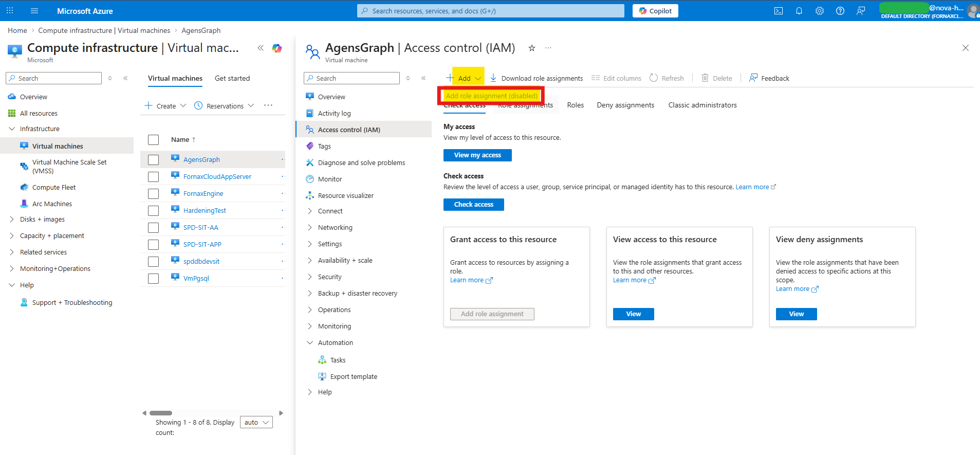Screen dimensions: 980x455
Task: Click the View my access button
Action: coord(477,155)
